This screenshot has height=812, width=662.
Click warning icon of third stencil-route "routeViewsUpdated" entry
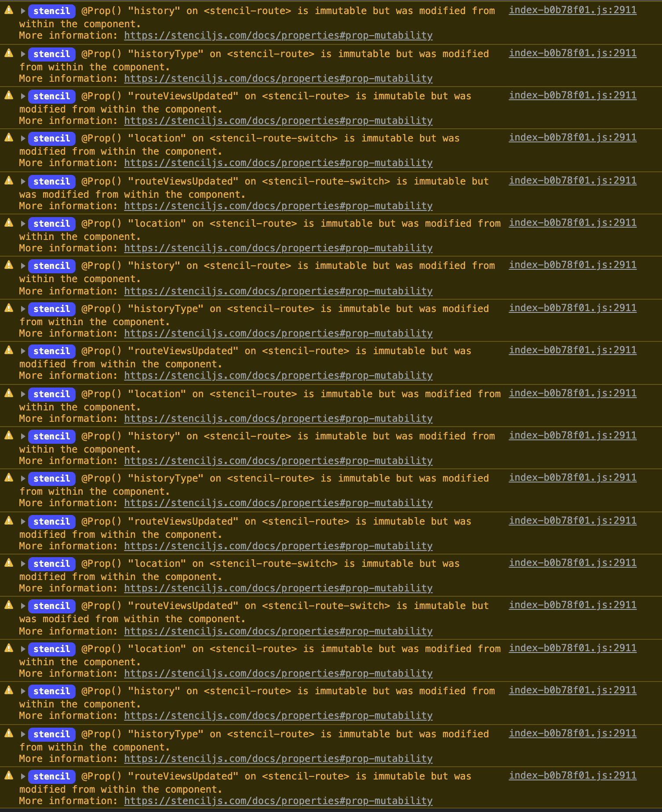click(x=9, y=521)
